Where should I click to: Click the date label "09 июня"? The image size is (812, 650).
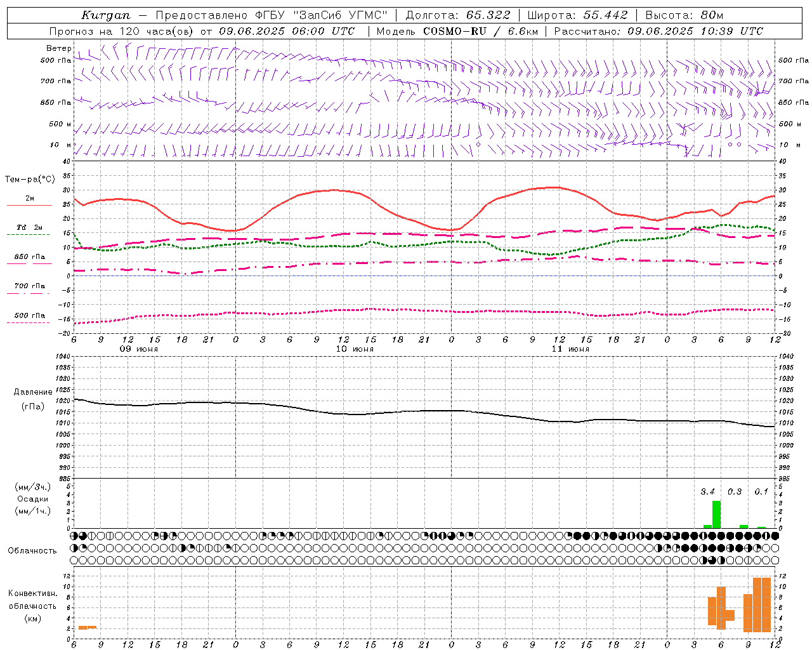coord(139,349)
